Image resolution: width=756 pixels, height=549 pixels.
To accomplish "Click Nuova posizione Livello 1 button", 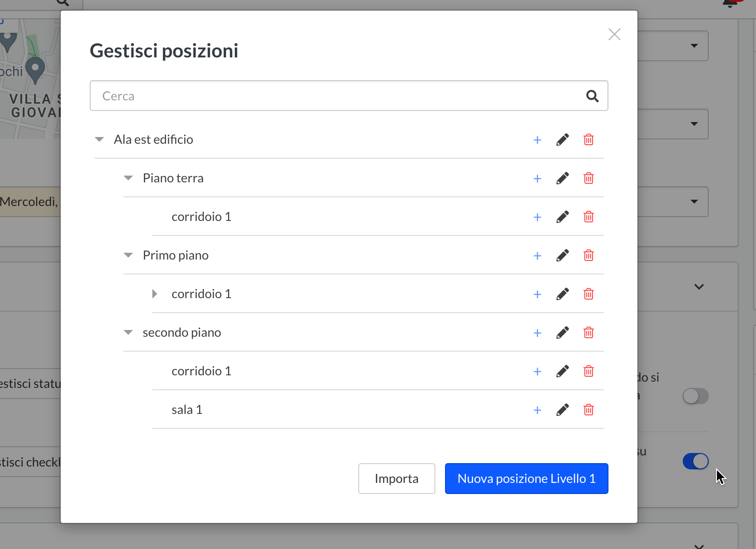I will coord(526,479).
